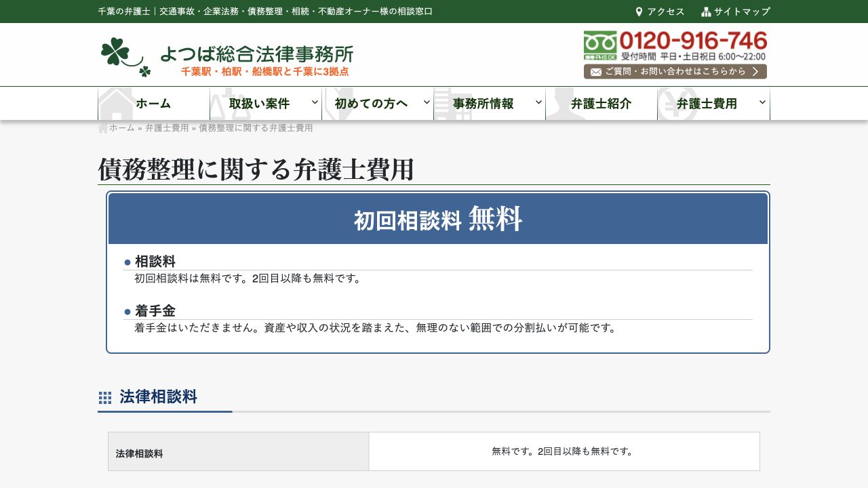Image resolution: width=868 pixels, height=488 pixels.
Task: Expand the 事務所情報 dropdown chevron
Action: (x=539, y=102)
